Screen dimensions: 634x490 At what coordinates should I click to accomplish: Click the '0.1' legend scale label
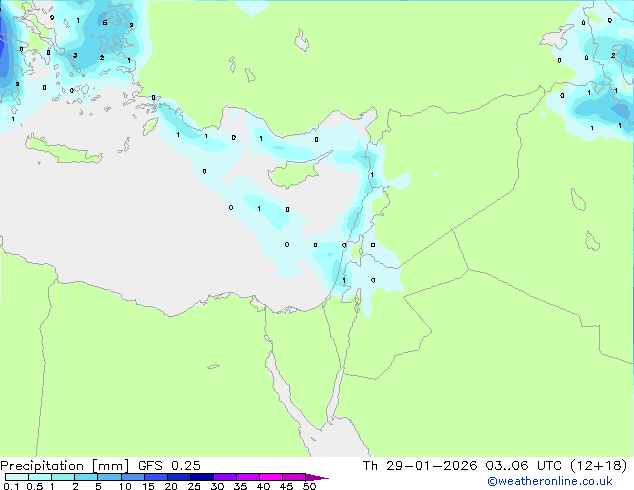point(11,486)
